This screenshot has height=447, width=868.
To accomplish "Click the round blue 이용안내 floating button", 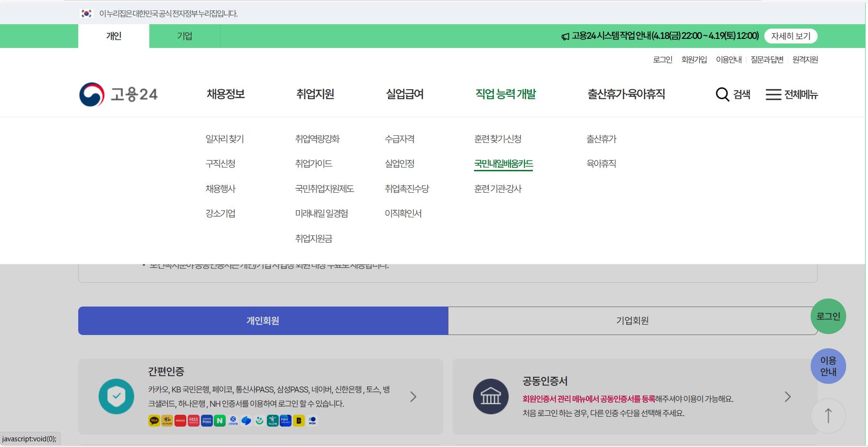I will pos(828,366).
